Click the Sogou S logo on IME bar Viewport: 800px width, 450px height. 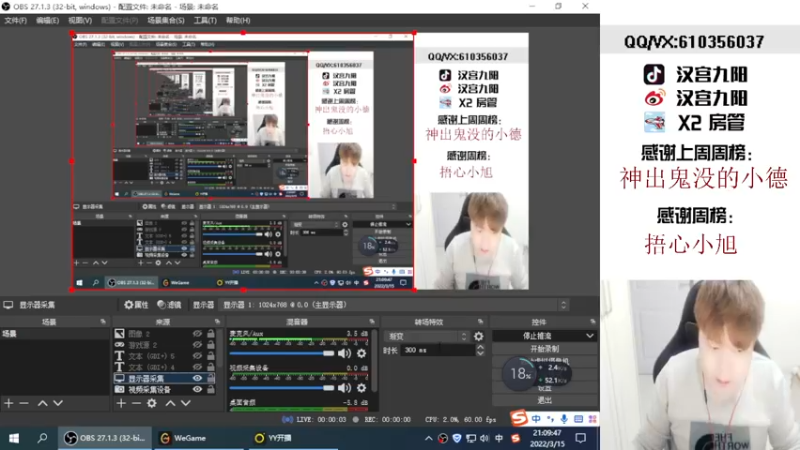pyautogui.click(x=519, y=418)
